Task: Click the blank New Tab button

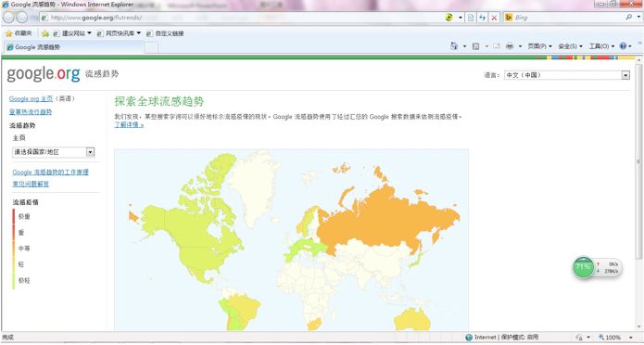Action: [151, 47]
